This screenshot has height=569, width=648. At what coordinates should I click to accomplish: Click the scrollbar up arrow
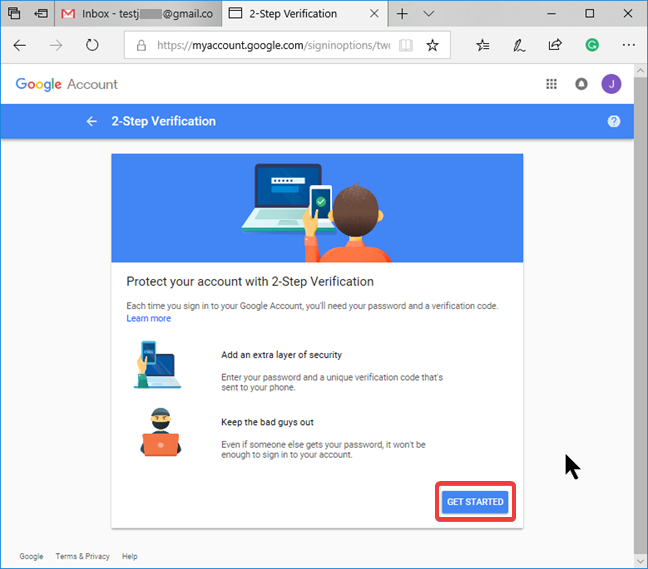coord(640,71)
